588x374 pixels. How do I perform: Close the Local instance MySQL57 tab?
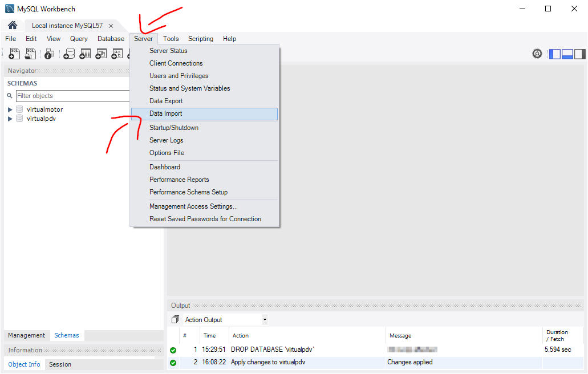point(111,26)
